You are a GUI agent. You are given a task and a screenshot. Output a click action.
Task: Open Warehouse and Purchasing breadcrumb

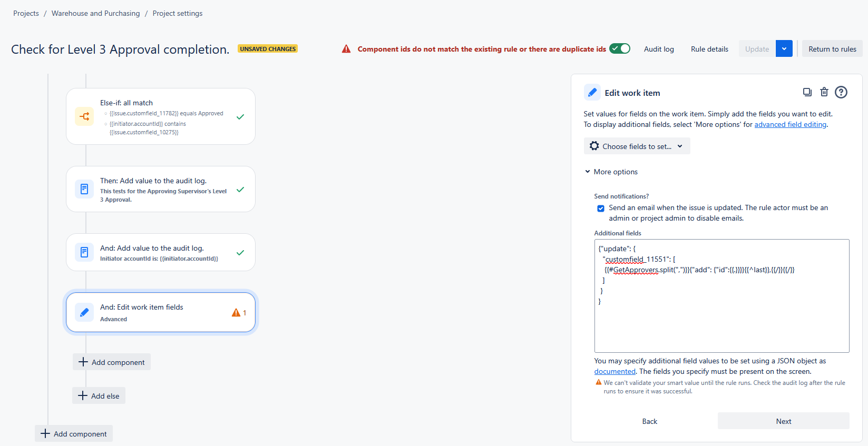pyautogui.click(x=96, y=13)
